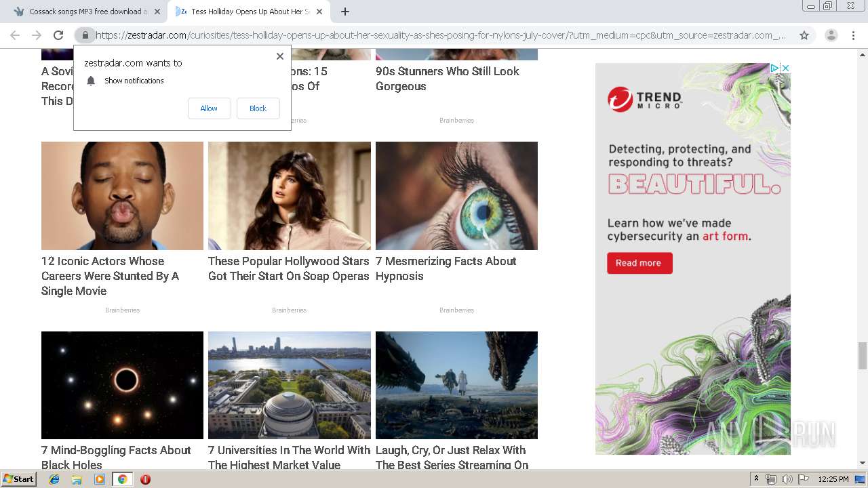This screenshot has height=488, width=868.
Task: Click the 12:25 PM clock
Action: [x=833, y=479]
